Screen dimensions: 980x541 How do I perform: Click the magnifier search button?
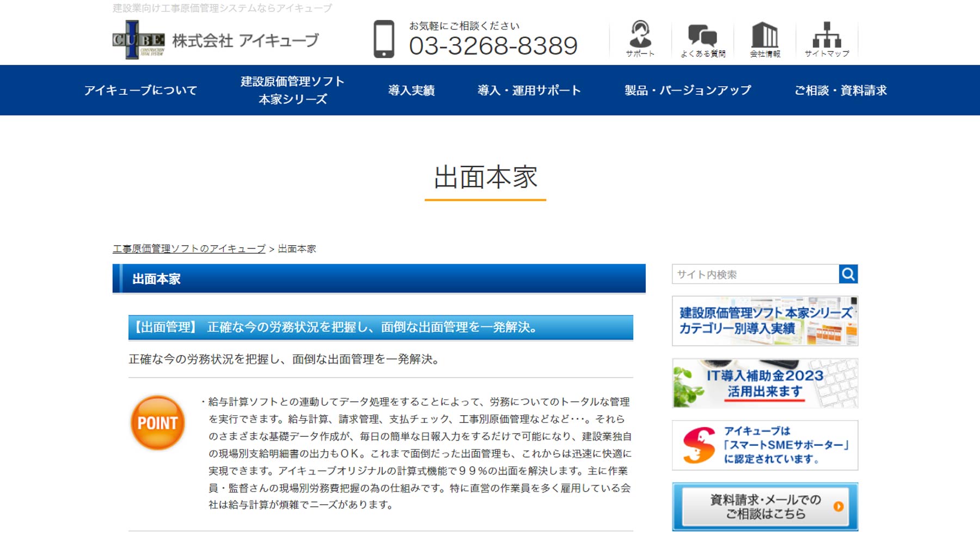point(848,274)
